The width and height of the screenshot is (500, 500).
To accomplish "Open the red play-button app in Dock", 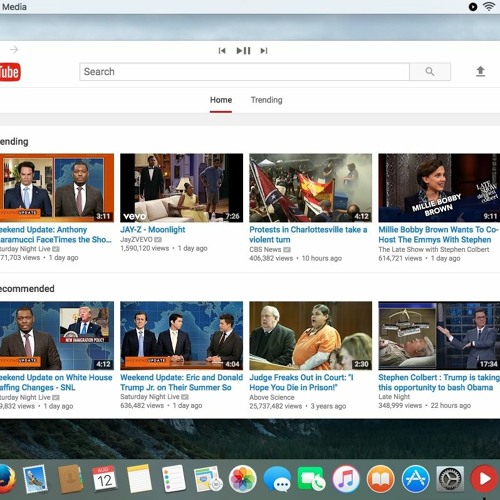I will [485, 479].
